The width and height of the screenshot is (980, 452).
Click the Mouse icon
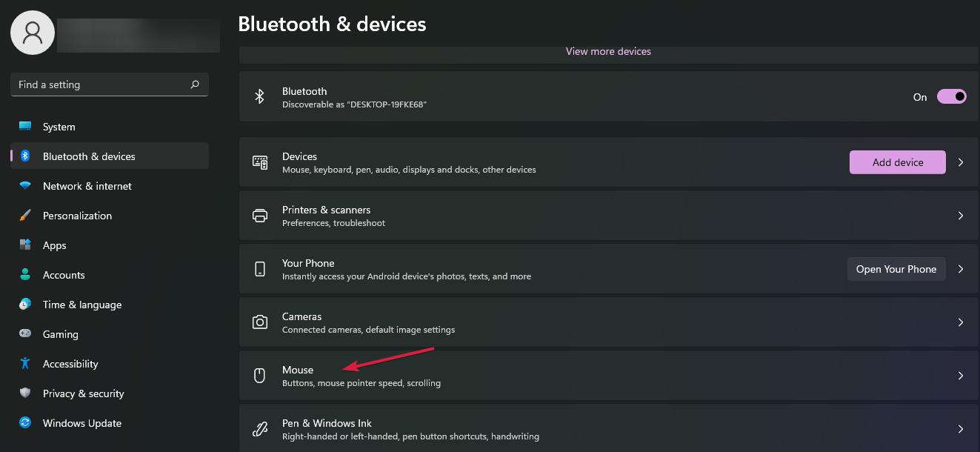pos(260,376)
